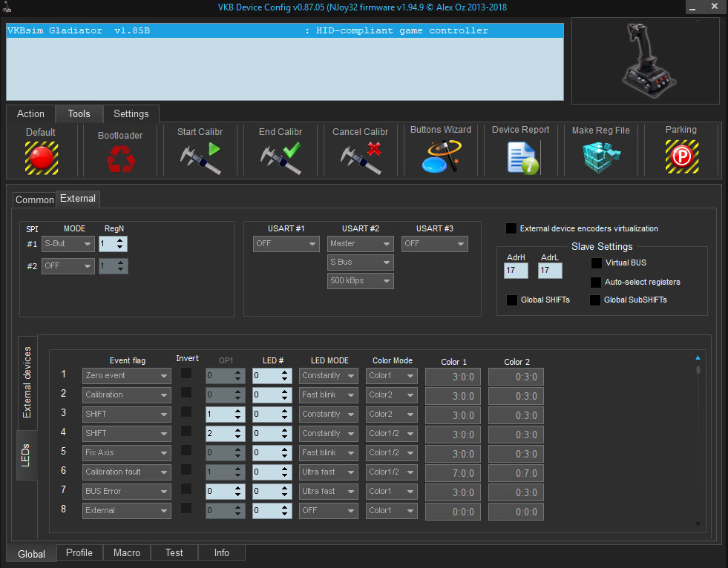Click the End Calibr checkmark icon
Viewport: 728px width, 568px height.
[x=281, y=158]
